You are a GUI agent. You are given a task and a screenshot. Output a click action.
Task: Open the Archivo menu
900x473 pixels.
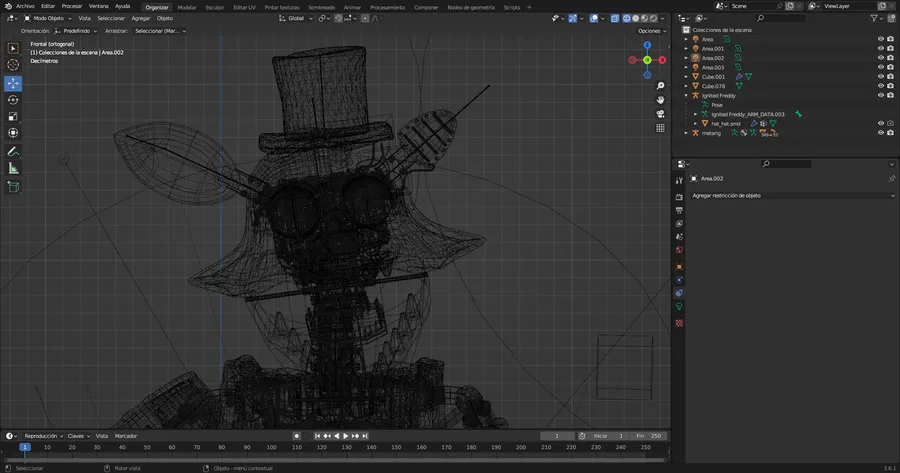(25, 6)
